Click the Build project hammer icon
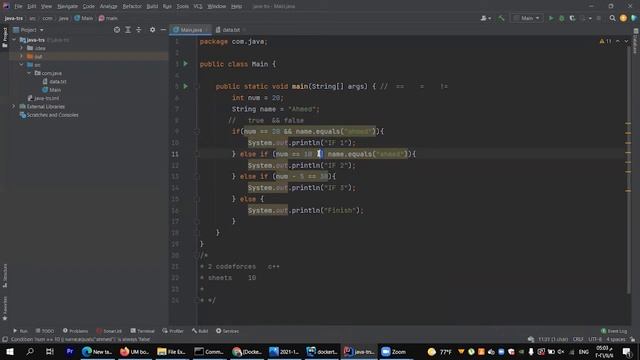This screenshot has height=360, width=640. click(501, 18)
